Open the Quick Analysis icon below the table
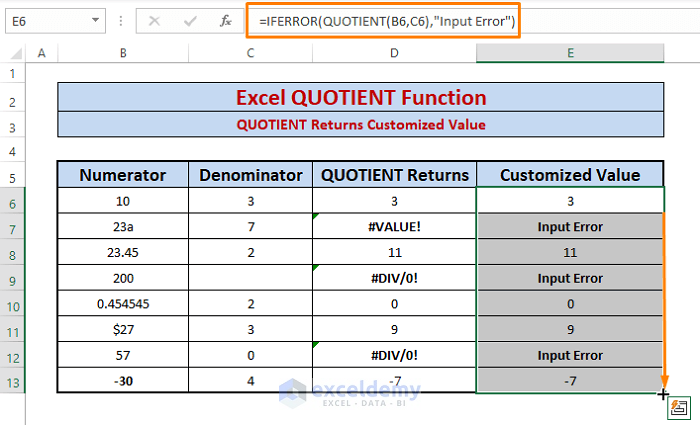Viewport: 700px width, 425px height. (x=679, y=408)
